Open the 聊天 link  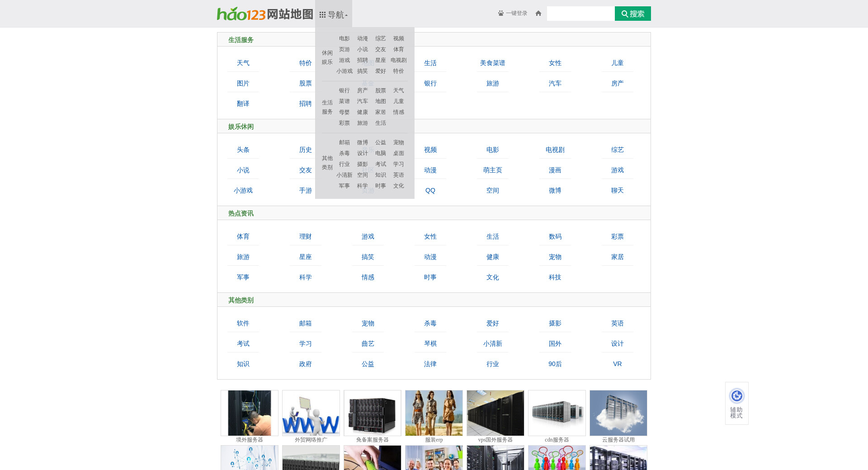pyautogui.click(x=618, y=190)
